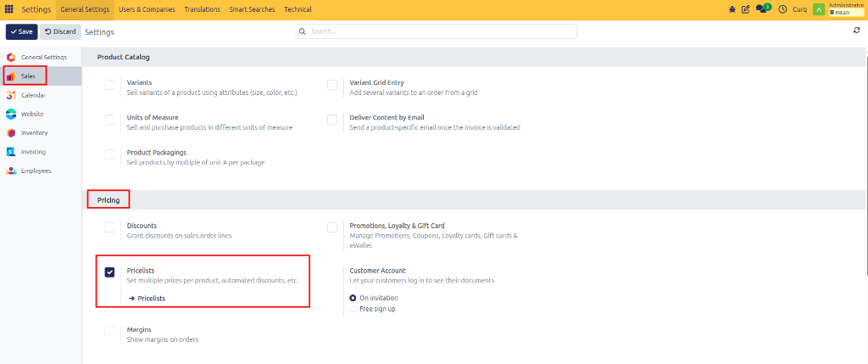Click 'Add several variants to an order' text
The height and width of the screenshot is (364, 868).
[x=414, y=92]
